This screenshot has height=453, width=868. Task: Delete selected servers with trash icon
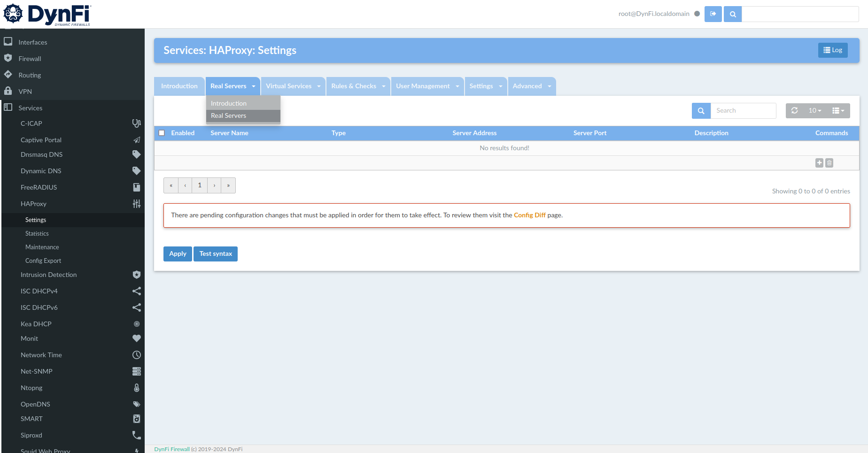click(829, 163)
